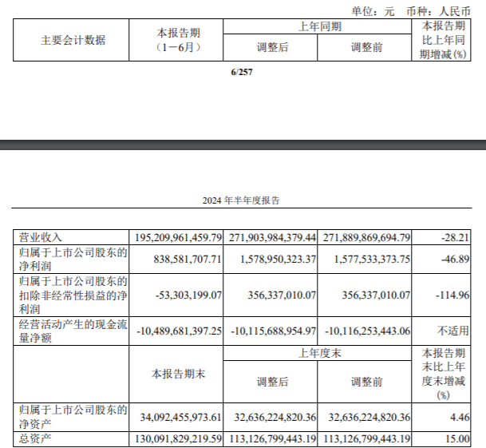Image resolution: width=486 pixels, height=448 pixels.
Task: Click the value -53,303,199.07
Action: coord(188,295)
